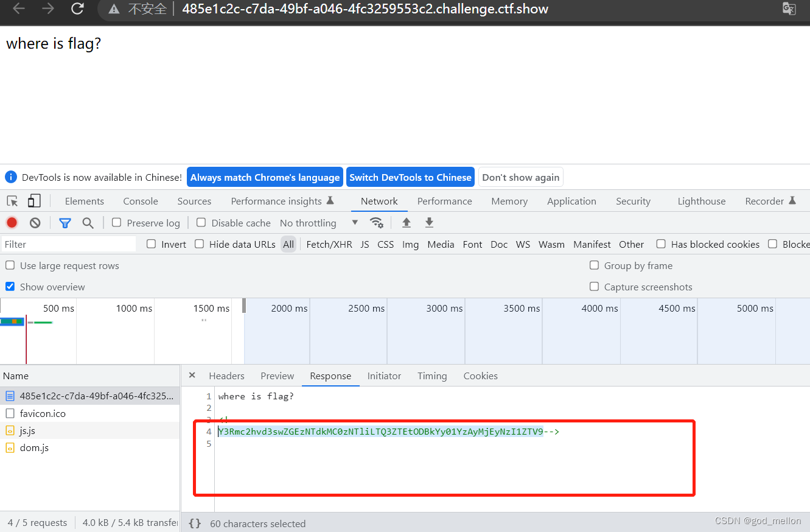The image size is (810, 532).
Task: Filter requests by Fetch/XHR
Action: [x=329, y=244]
